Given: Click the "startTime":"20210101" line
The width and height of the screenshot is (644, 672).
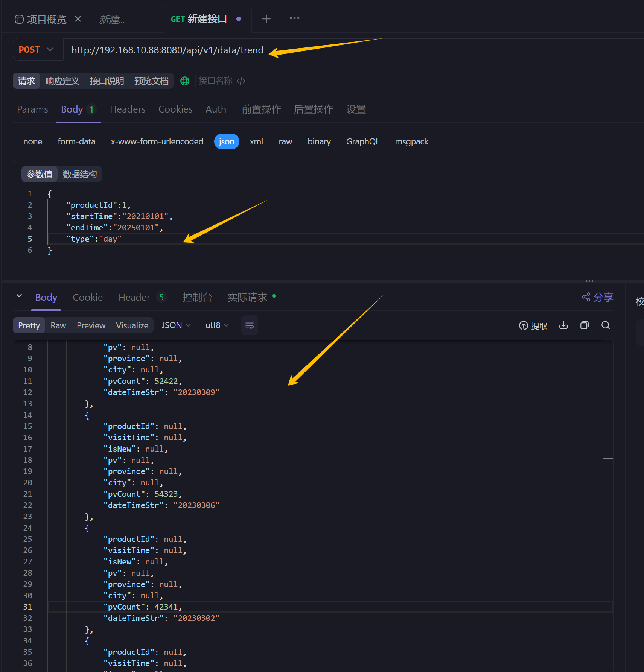Looking at the screenshot, I should [119, 216].
